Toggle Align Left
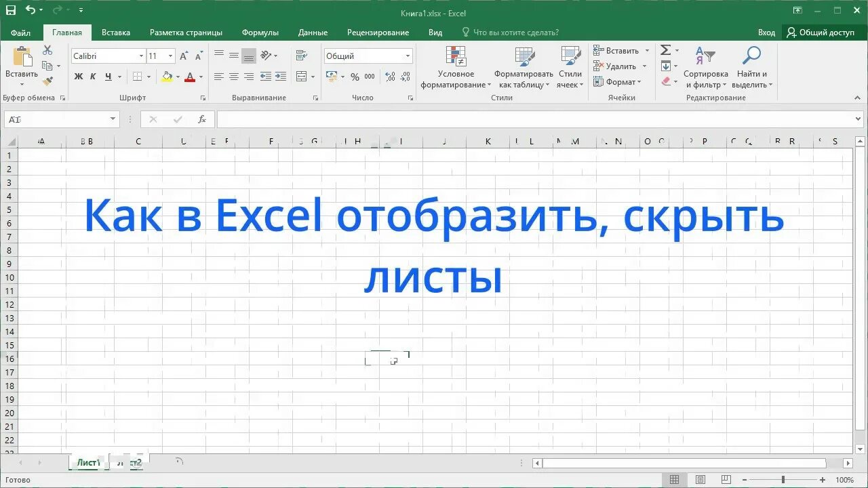This screenshot has width=868, height=488. pyautogui.click(x=219, y=77)
